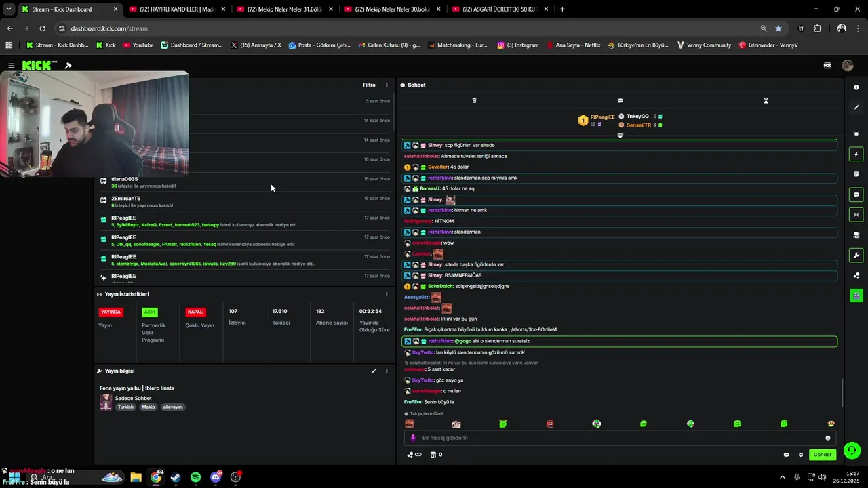
Task: Open chat settings gear beside Gönder
Action: coord(801,455)
